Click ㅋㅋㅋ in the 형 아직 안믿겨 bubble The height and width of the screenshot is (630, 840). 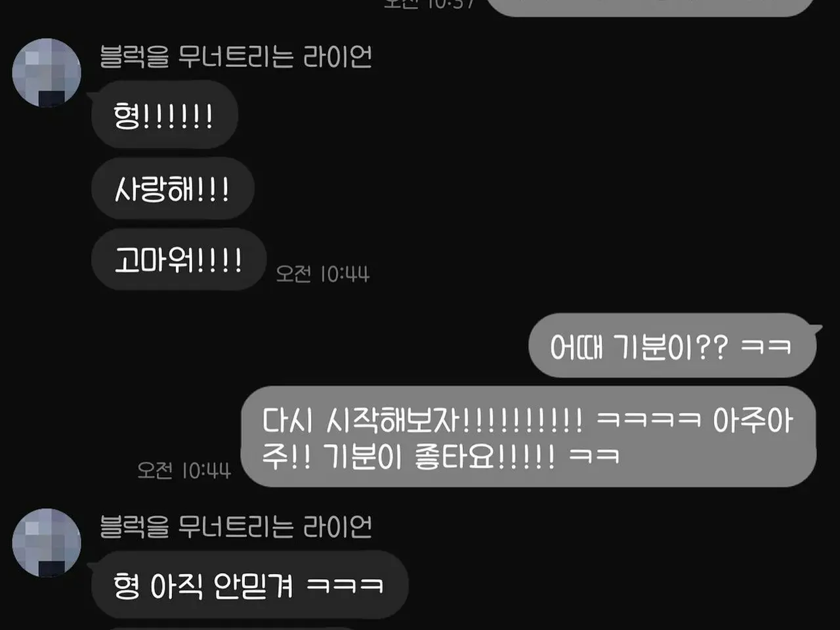pyautogui.click(x=345, y=585)
